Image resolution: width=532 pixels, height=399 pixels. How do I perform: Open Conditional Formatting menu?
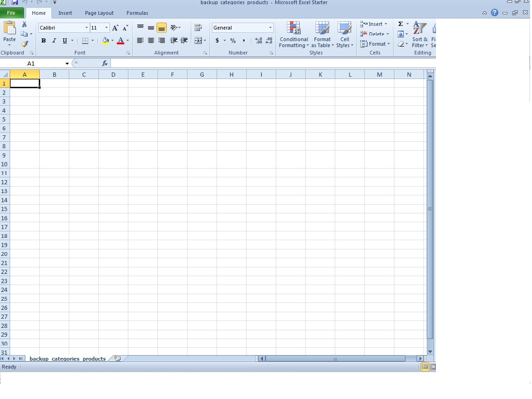(294, 35)
